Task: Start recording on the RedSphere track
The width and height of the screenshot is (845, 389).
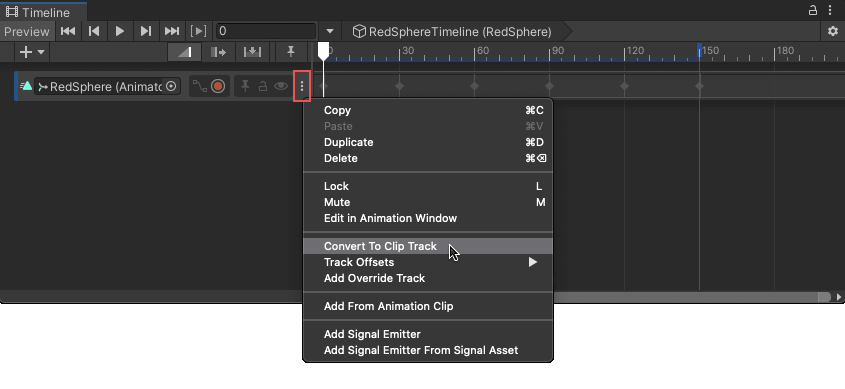Action: coord(218,86)
